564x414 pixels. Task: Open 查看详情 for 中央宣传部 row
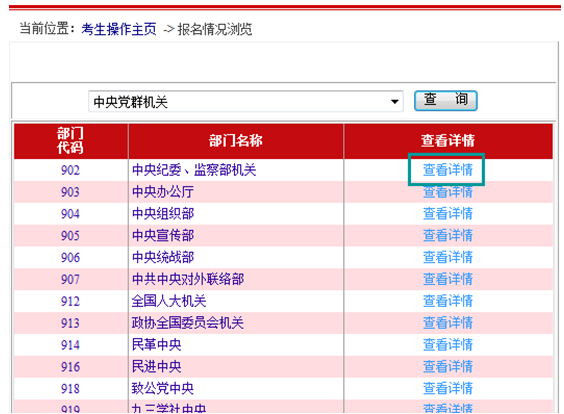click(447, 236)
